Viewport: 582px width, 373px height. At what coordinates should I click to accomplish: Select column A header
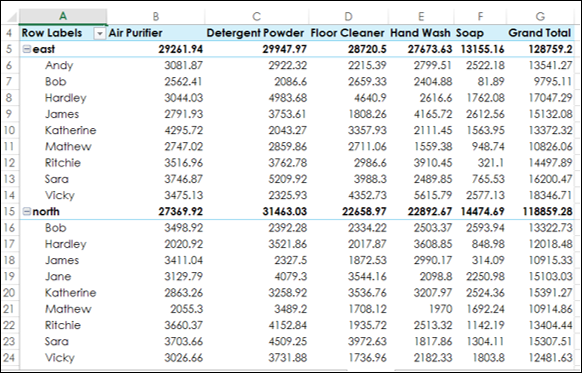[x=63, y=16]
